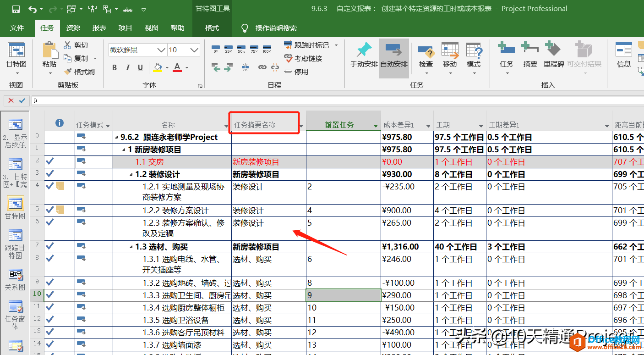The height and width of the screenshot is (355, 644).
Task: Apply Underline formatting
Action: (x=140, y=68)
